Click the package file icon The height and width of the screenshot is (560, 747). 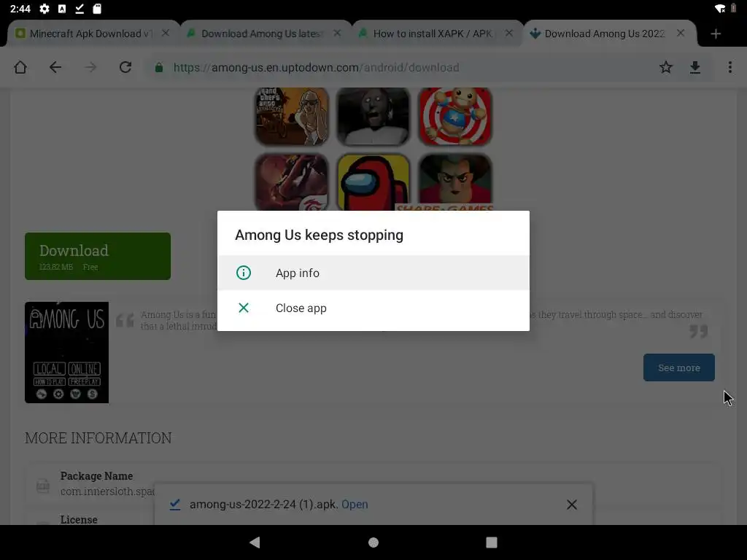coord(43,486)
